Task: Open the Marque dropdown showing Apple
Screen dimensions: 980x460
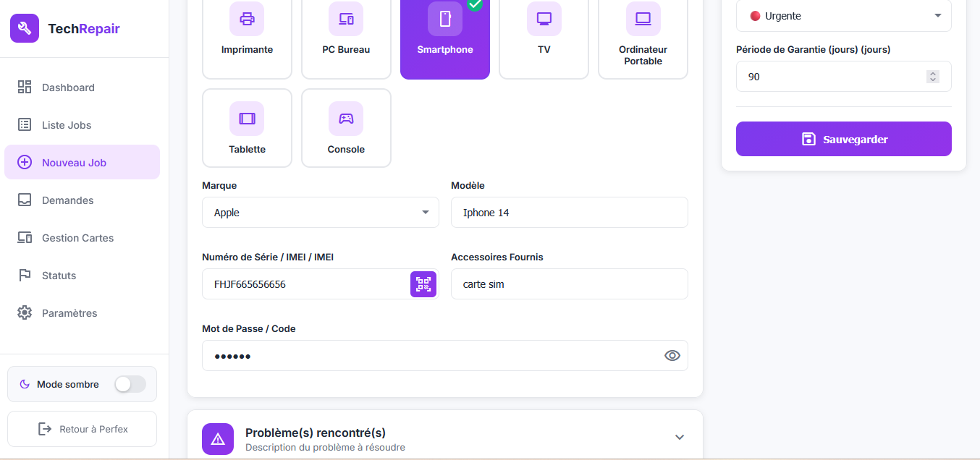Action: click(320, 213)
